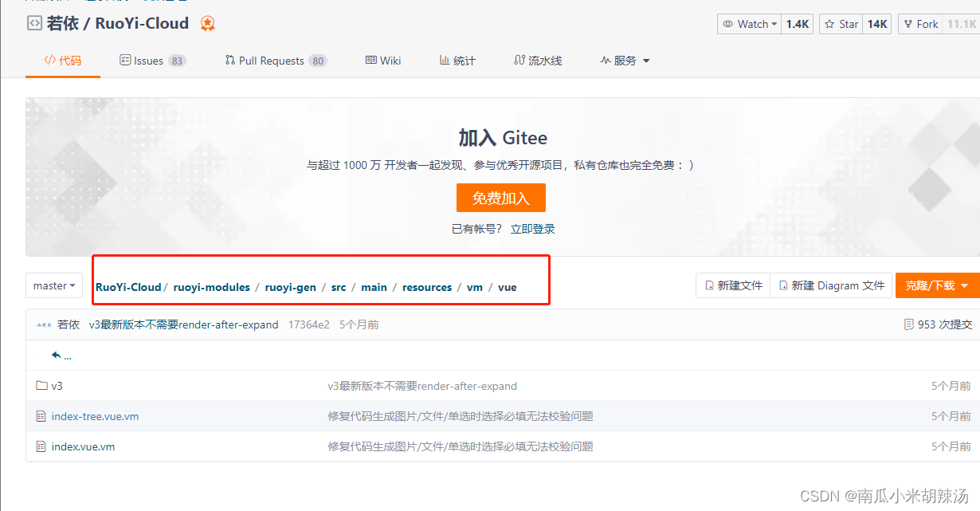Click the index-tree.vue.vm row commit message

point(461,416)
